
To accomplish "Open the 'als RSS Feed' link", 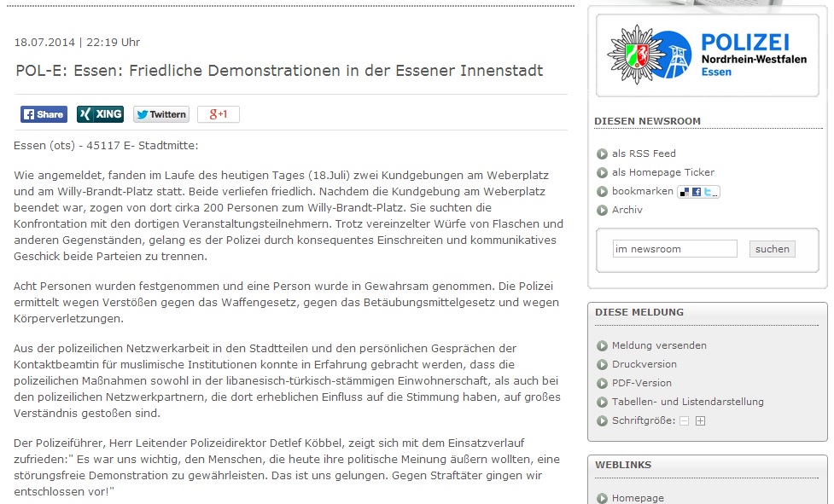I will [644, 154].
